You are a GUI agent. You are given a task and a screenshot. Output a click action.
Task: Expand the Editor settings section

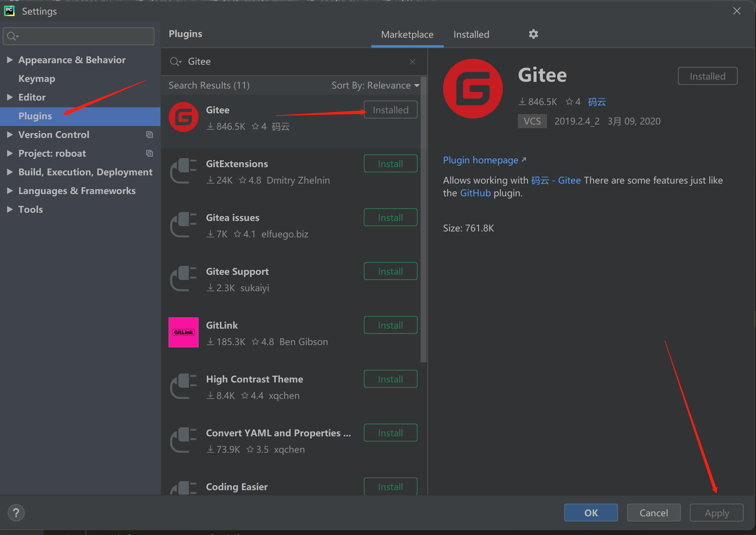[10, 97]
